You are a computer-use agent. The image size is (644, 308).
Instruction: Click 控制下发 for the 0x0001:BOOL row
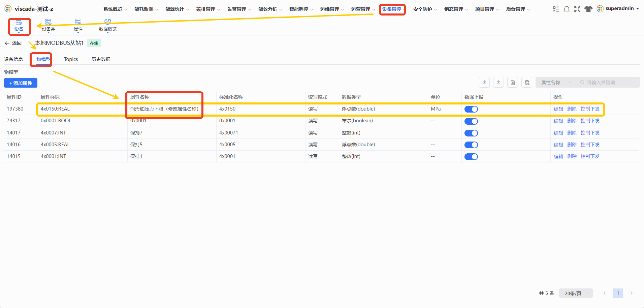[x=590, y=121]
